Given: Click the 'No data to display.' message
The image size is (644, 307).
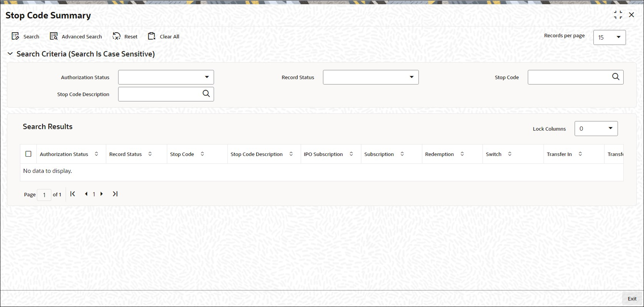Looking at the screenshot, I should pos(47,171).
